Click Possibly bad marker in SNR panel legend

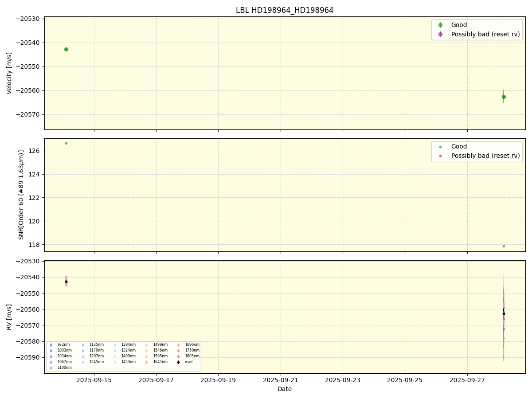point(440,156)
